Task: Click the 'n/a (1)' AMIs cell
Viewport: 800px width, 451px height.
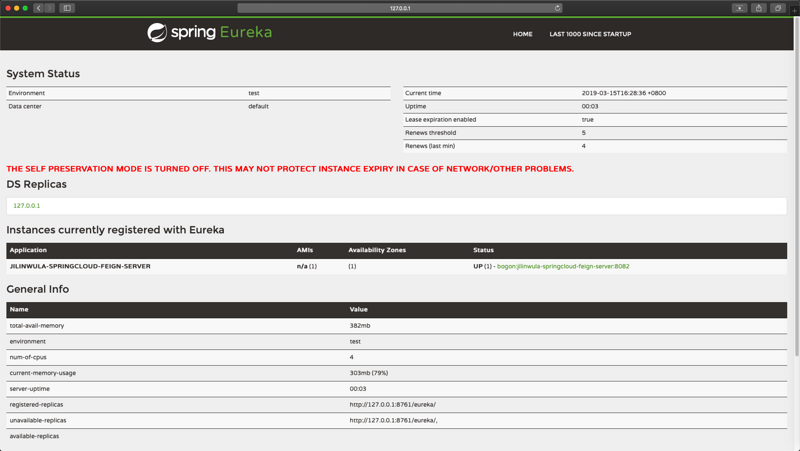Action: coord(307,266)
